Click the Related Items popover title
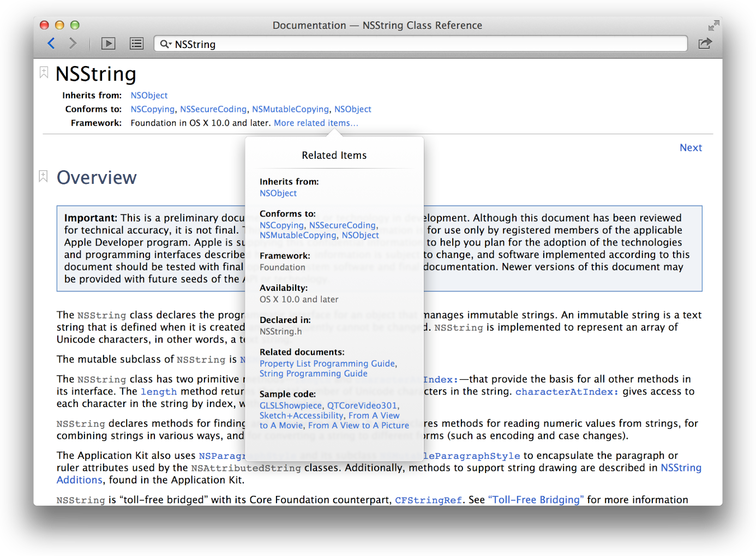The height and width of the screenshot is (556, 756). 334,156
